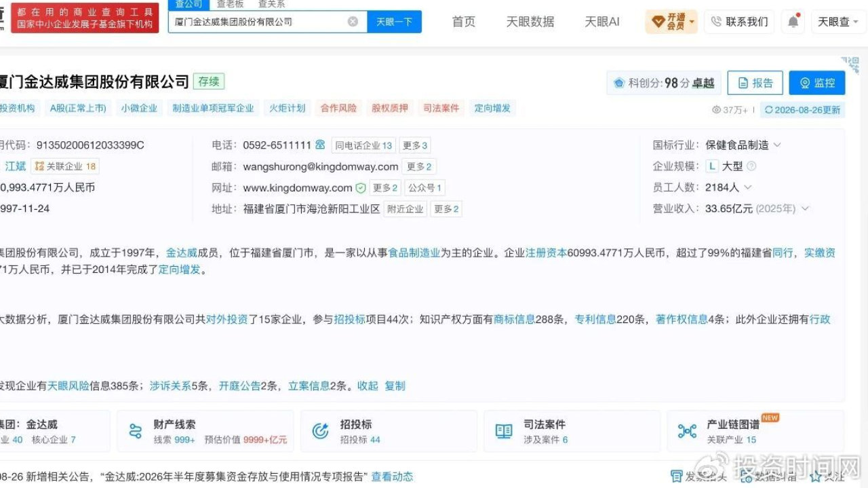Click 对外投资 link in summary

click(227, 319)
